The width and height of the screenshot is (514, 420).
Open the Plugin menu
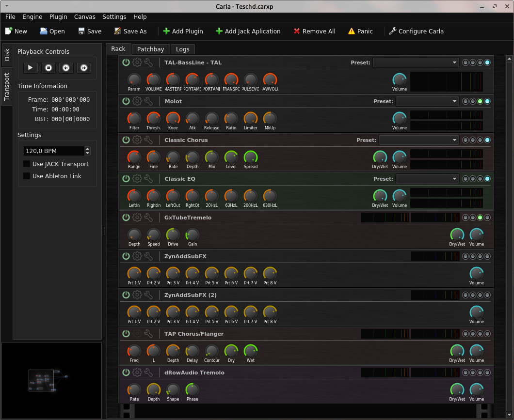pos(58,16)
